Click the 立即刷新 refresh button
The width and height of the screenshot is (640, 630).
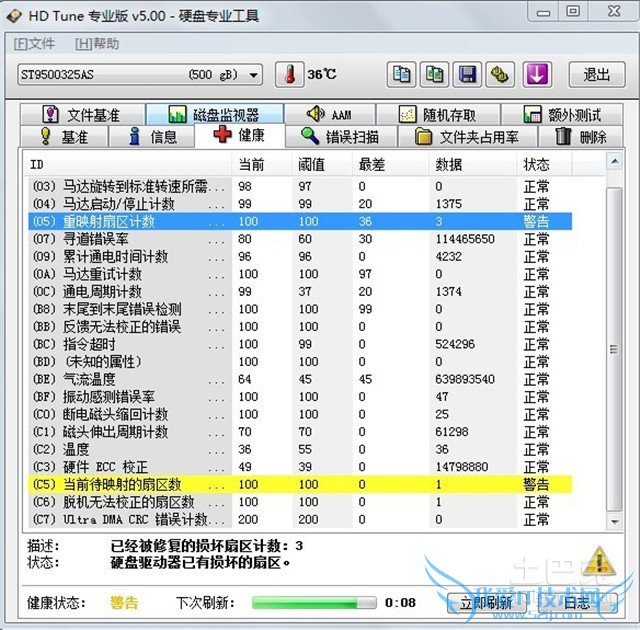click(x=486, y=603)
